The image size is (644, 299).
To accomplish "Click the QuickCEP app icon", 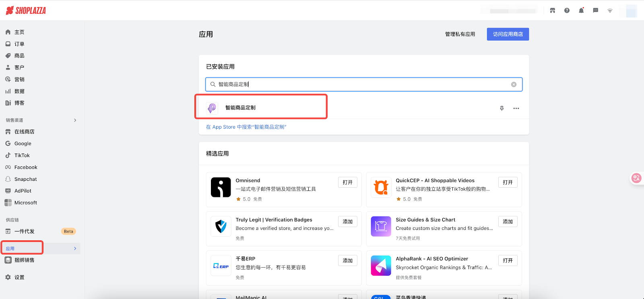I will click(x=381, y=187).
